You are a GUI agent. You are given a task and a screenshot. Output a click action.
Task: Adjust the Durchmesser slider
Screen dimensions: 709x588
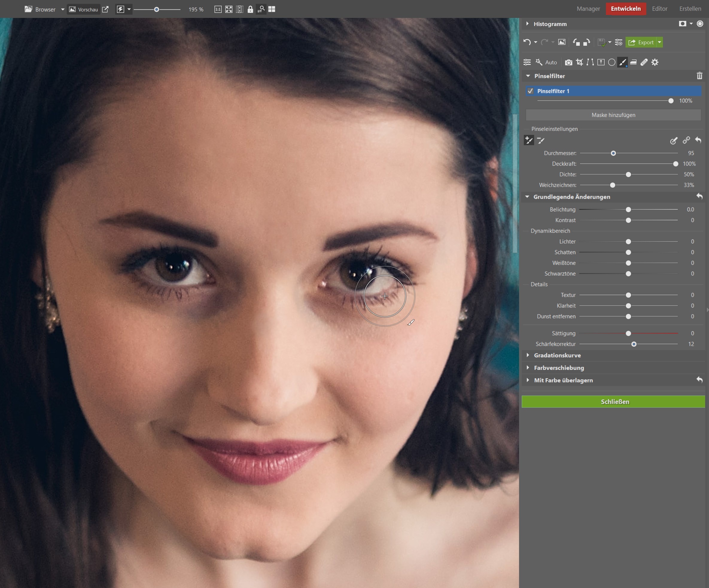tap(613, 153)
